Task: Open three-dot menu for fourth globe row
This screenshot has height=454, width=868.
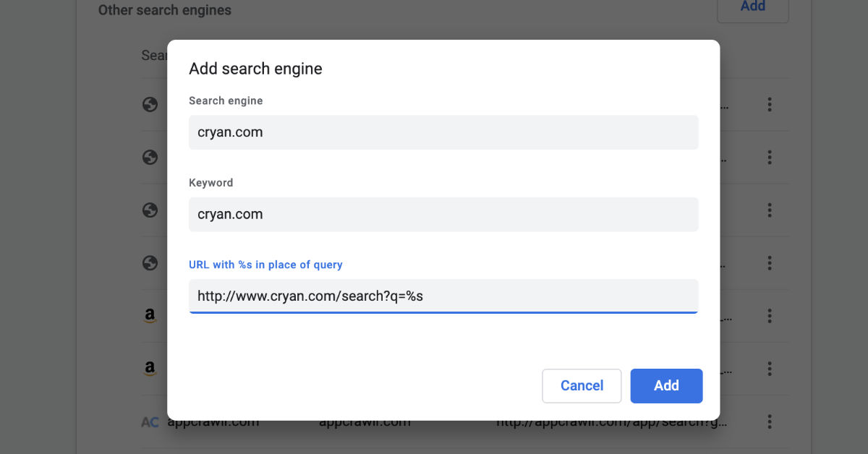Action: 770,263
